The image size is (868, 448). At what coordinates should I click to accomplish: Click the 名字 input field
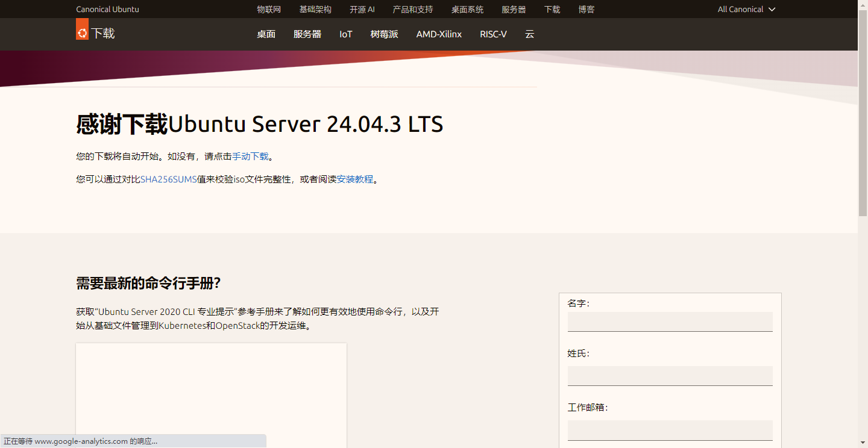point(670,322)
